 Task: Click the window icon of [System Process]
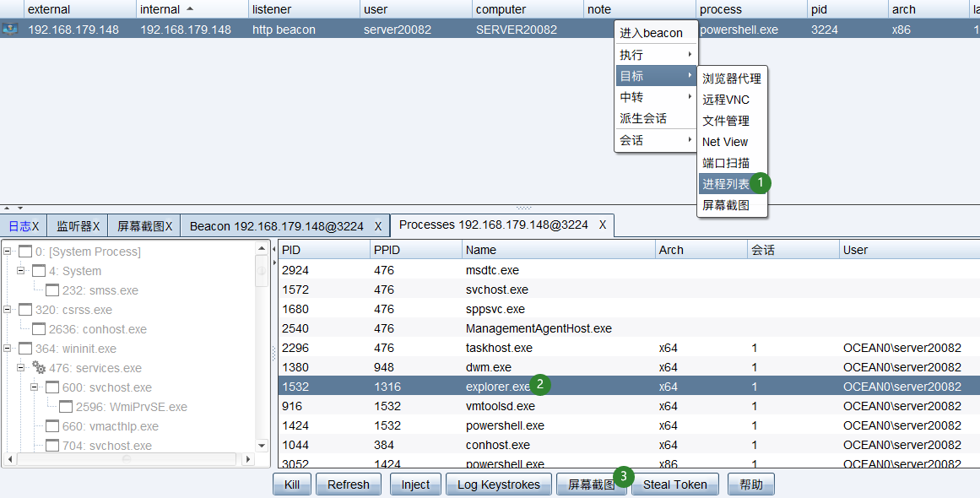coord(25,252)
